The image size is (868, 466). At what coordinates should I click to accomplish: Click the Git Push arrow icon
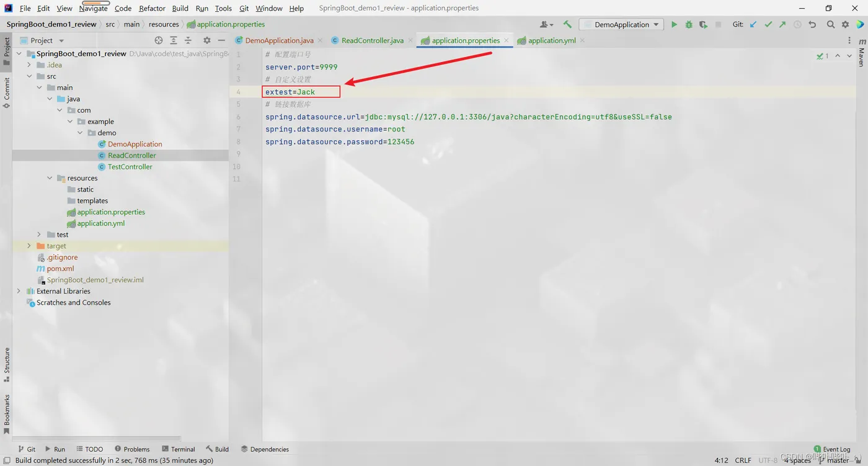pos(782,24)
